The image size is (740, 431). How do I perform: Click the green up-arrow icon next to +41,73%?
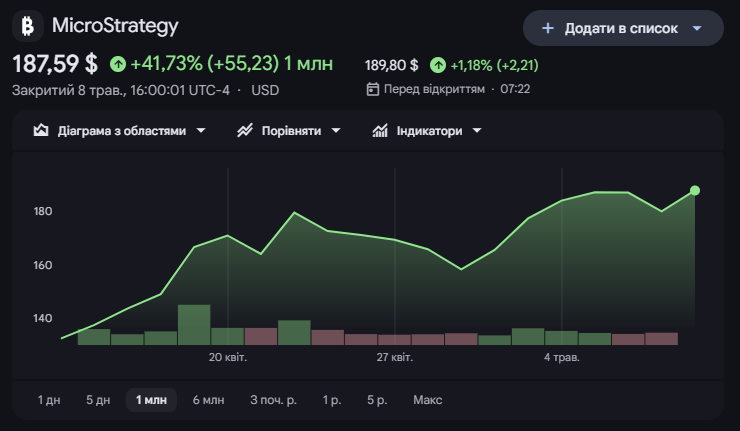coord(118,64)
